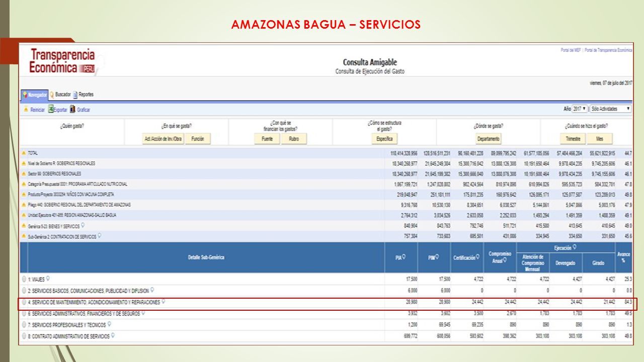The image size is (644, 362).
Task: Click the Girado column header
Action: point(599,263)
